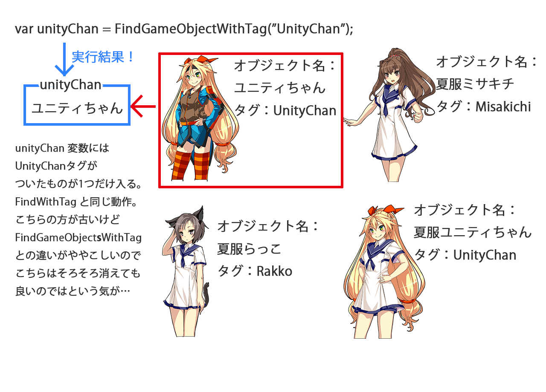Click the blue unityChan variable box
The height and width of the screenshot is (392, 546).
point(77,105)
